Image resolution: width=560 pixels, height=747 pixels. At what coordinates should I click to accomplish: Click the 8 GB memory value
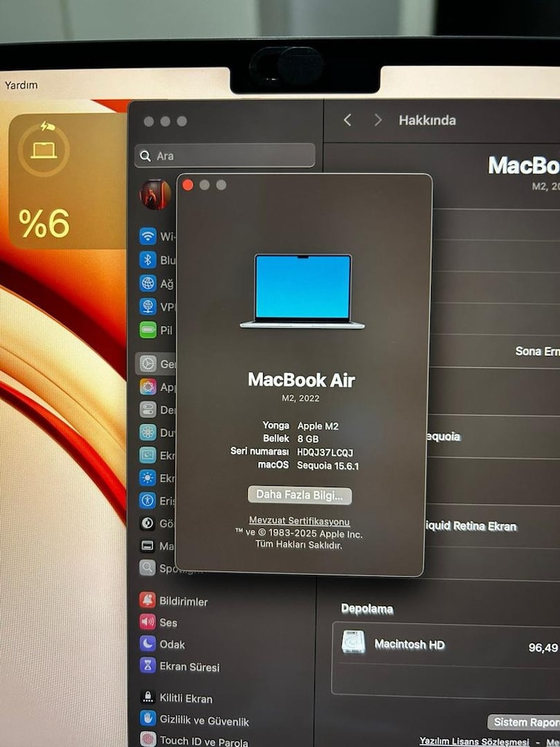[x=308, y=438]
